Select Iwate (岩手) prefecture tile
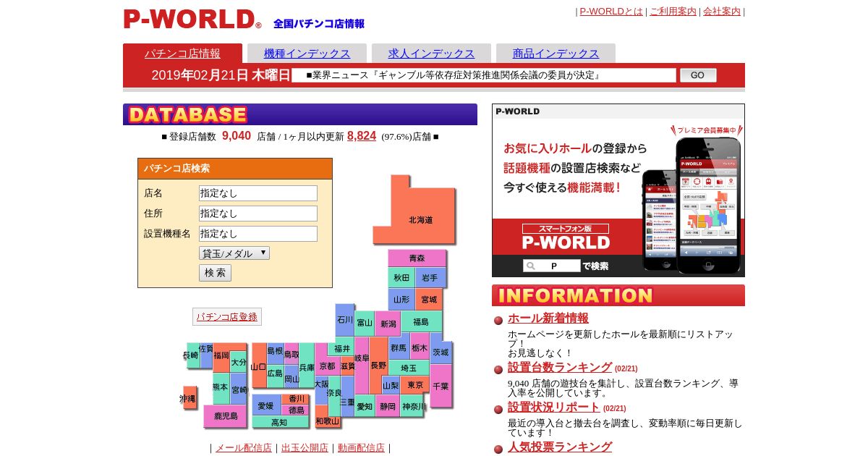Viewport: 868px width, 456px height. click(x=430, y=277)
